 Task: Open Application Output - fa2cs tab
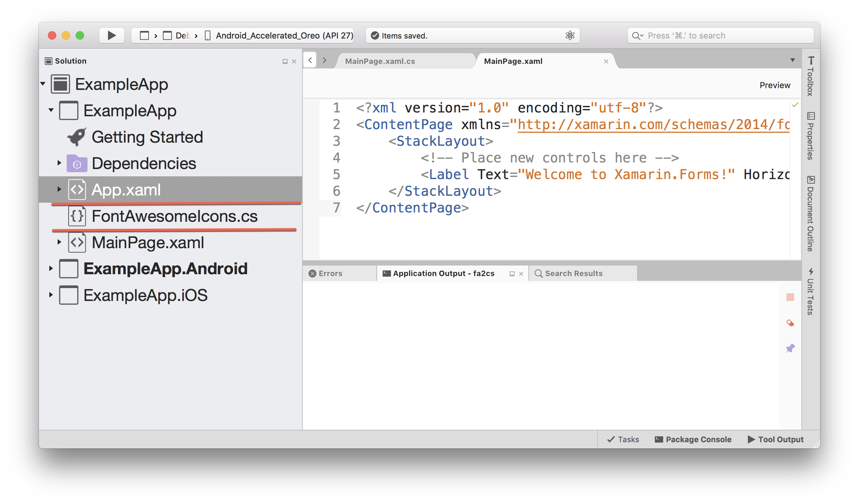tap(443, 274)
